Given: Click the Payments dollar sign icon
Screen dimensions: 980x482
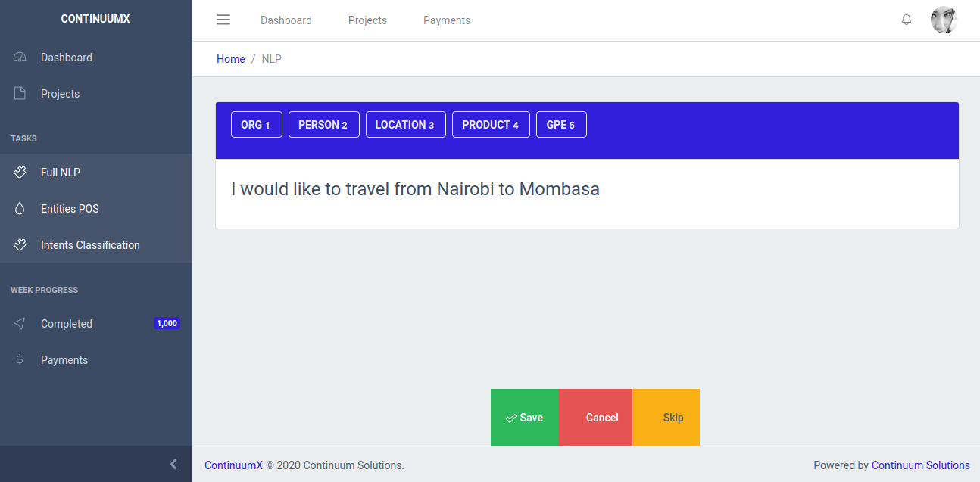Looking at the screenshot, I should point(20,360).
